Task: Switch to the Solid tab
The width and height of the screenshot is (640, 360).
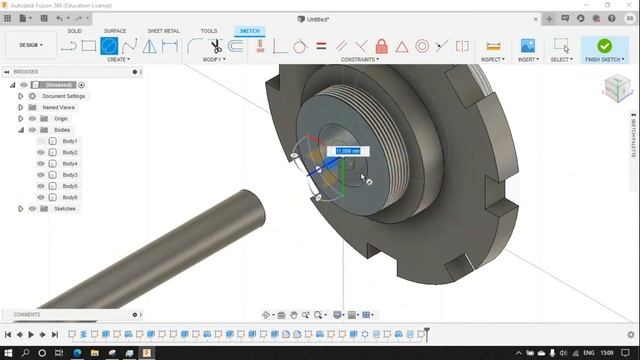Action: (74, 31)
